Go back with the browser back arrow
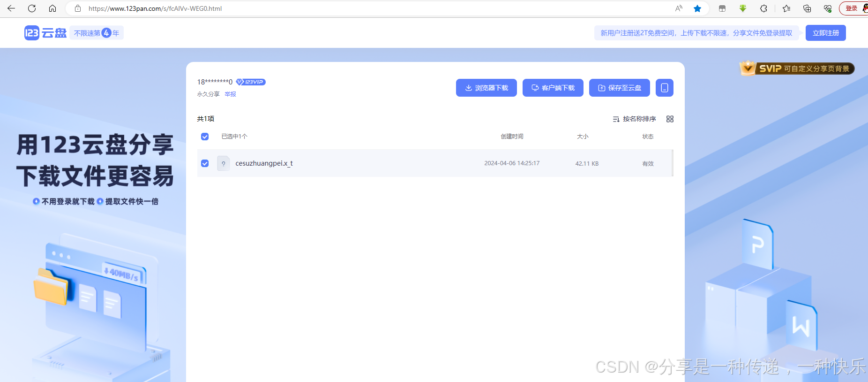Viewport: 868px width, 382px height. tap(11, 8)
